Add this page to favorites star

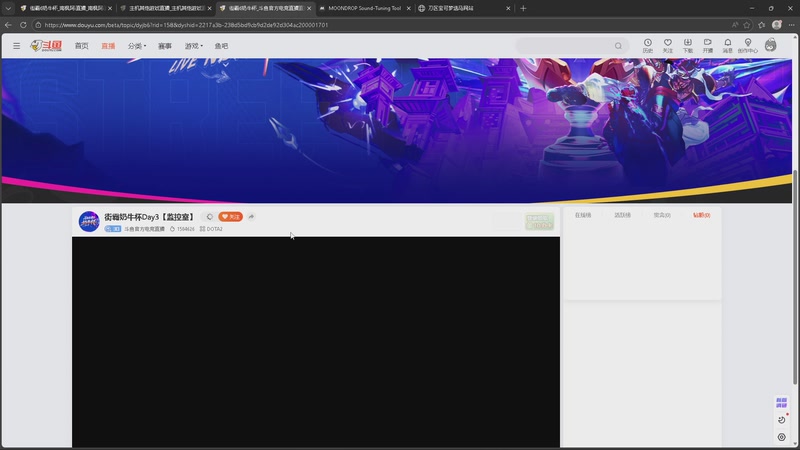(747, 24)
